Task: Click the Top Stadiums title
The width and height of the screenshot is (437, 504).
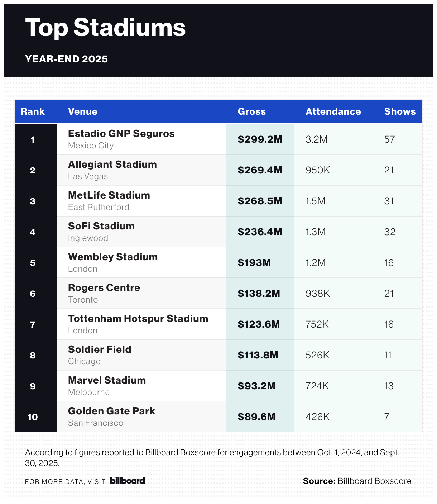Action: pyautogui.click(x=106, y=28)
